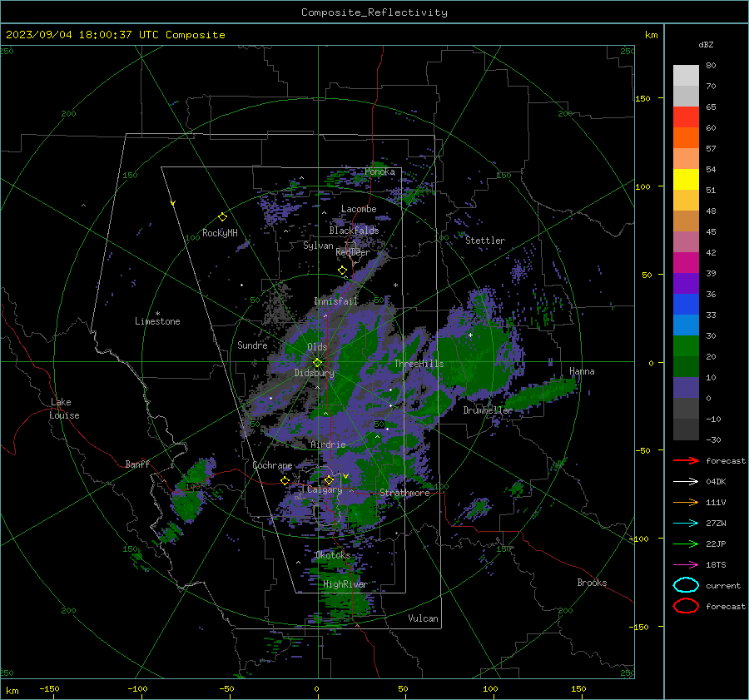Click the cyan current ellipse icon
This screenshot has width=749, height=700.
click(x=686, y=585)
